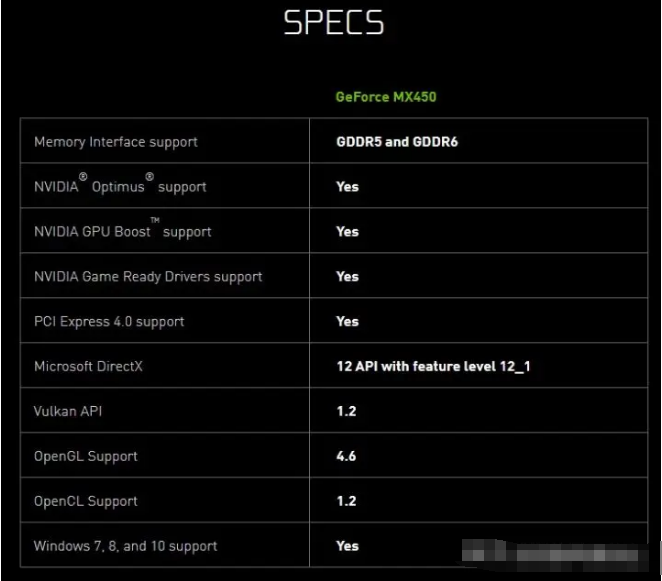Image resolution: width=662 pixels, height=581 pixels.
Task: Click the 12 API with feature level value
Action: coord(433,367)
